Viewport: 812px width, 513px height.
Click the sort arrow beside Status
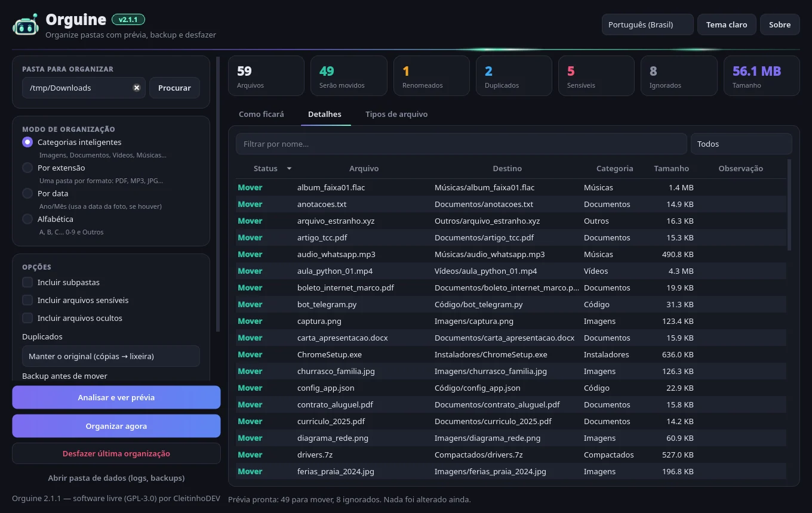pyautogui.click(x=289, y=169)
